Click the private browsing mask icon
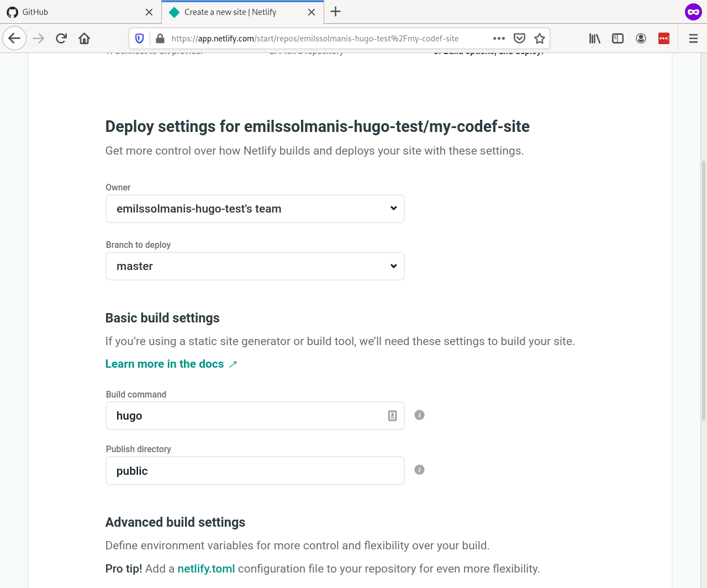Image resolution: width=707 pixels, height=588 pixels. 693,12
